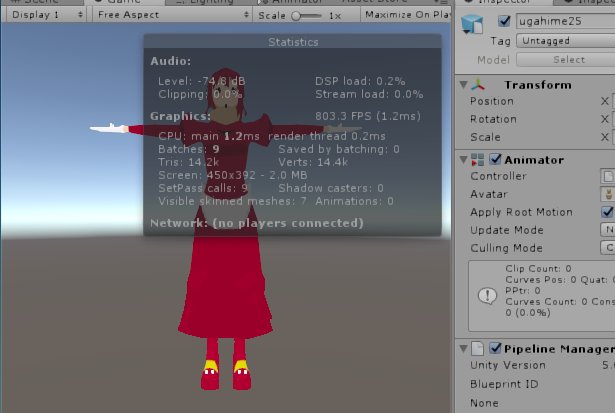Collapse the Pipeline Manager foldout
This screenshot has width=615, height=413.
pos(463,348)
